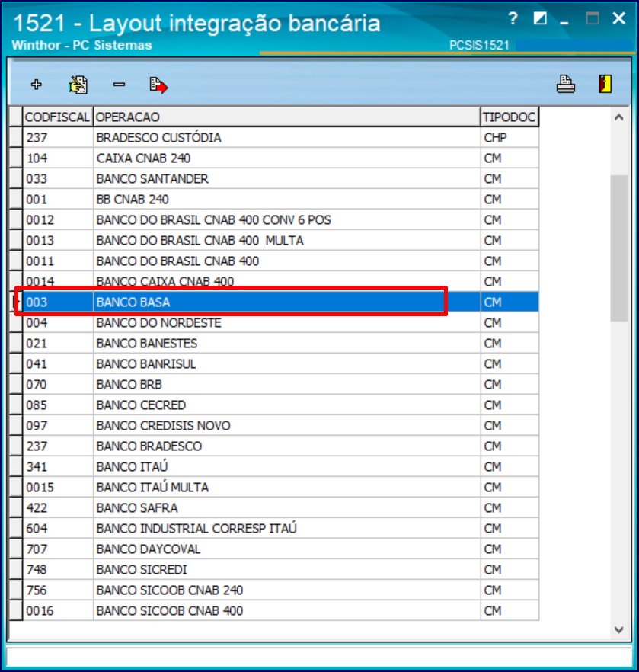Click the CHP document type cell
Screen dimensions: 639x672
[x=510, y=138]
